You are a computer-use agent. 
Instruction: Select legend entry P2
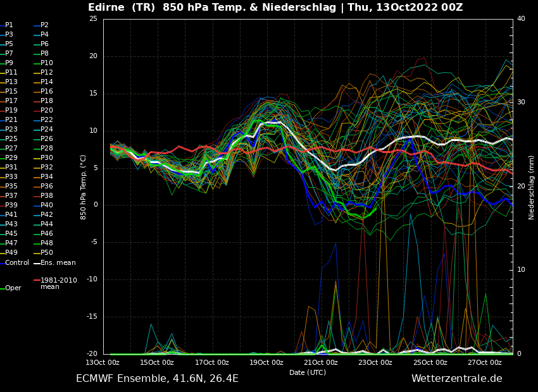44,25
